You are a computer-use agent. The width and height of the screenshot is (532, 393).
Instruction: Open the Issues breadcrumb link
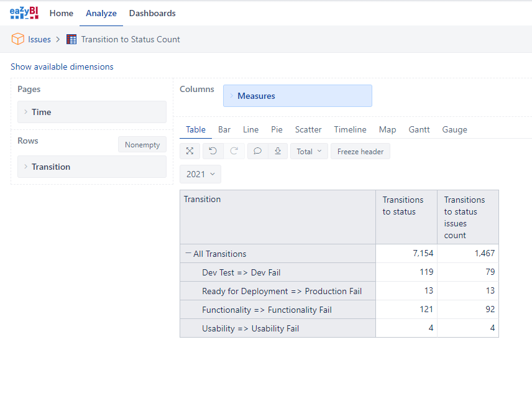point(39,39)
